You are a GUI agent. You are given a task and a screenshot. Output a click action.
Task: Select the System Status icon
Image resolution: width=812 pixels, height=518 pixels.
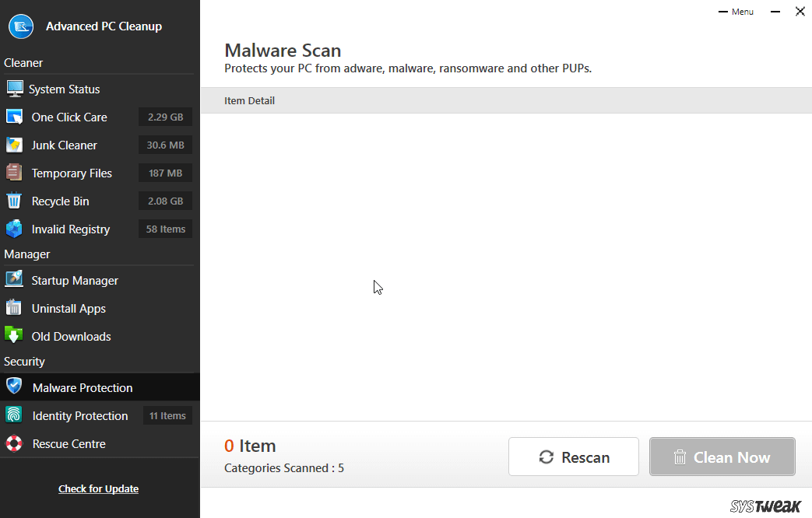click(x=14, y=89)
